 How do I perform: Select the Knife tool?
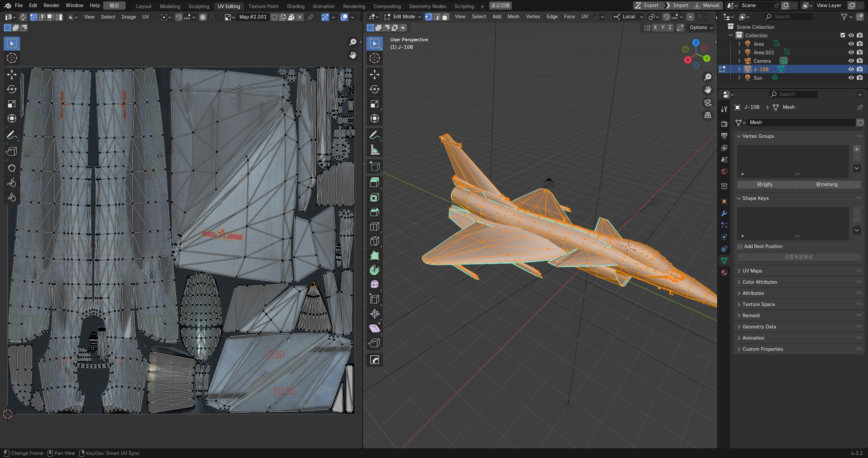click(x=375, y=241)
